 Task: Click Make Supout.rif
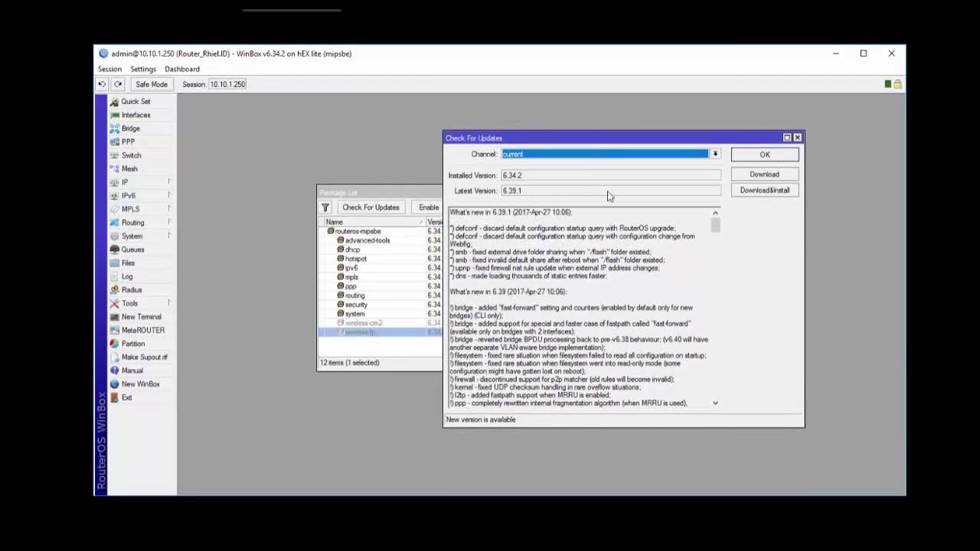[x=144, y=357]
